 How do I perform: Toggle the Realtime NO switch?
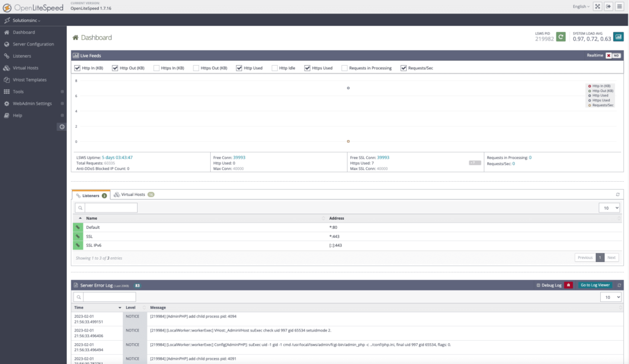[x=613, y=55]
